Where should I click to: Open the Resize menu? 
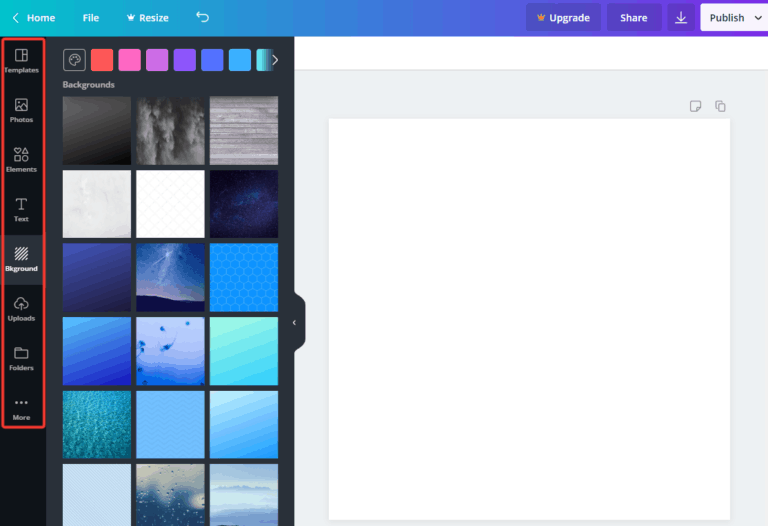click(147, 18)
